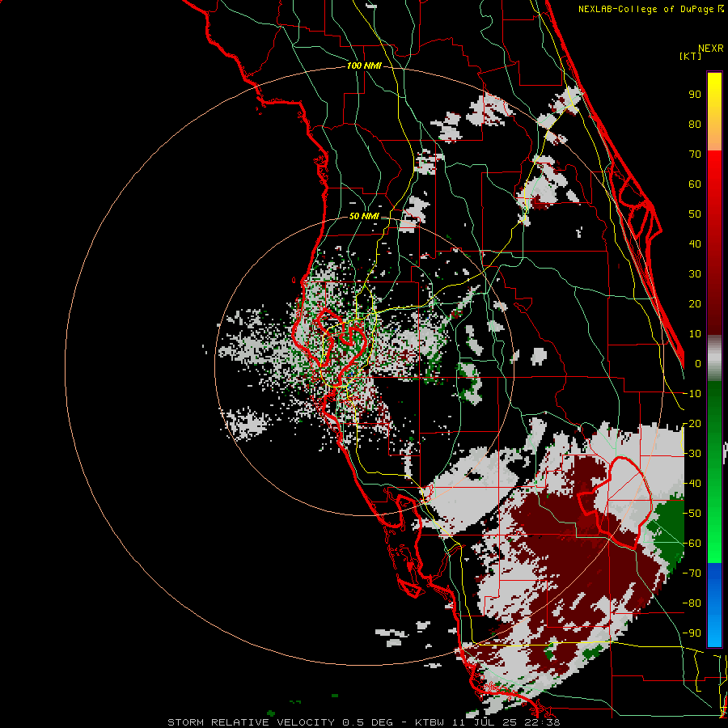
Task: Click the positive 20 scale value
Action: coord(695,304)
